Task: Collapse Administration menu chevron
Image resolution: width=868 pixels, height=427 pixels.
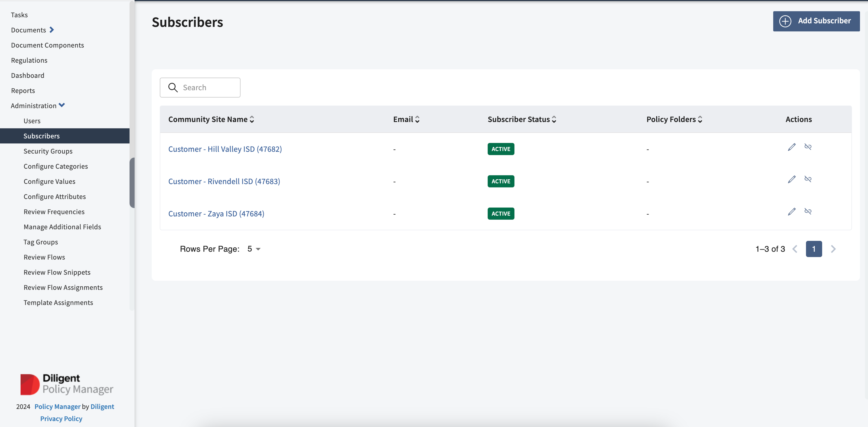Action: tap(62, 105)
